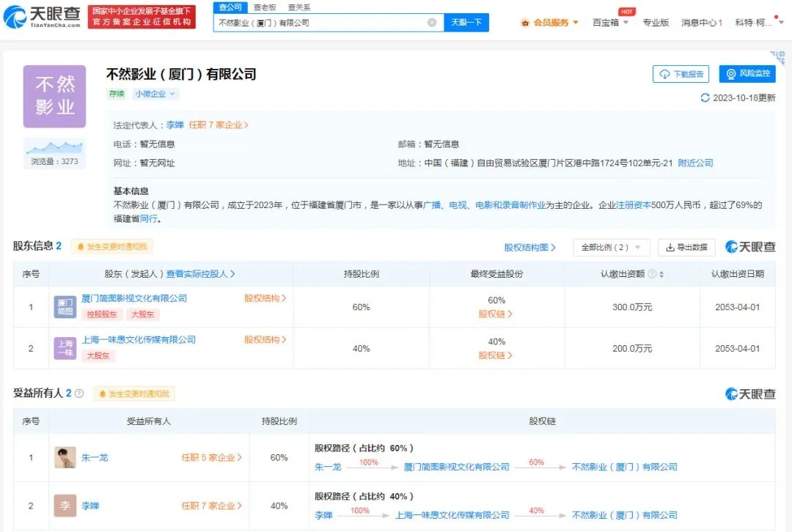Screen dimensions: 792x532
Task: Open 股权链 under the 40% beneficial share
Action: [496, 355]
